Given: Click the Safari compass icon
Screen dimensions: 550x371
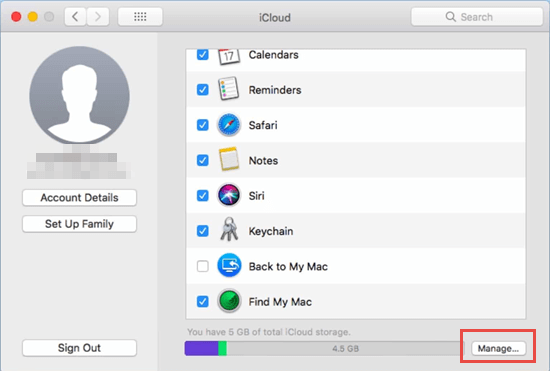Looking at the screenshot, I should (229, 125).
